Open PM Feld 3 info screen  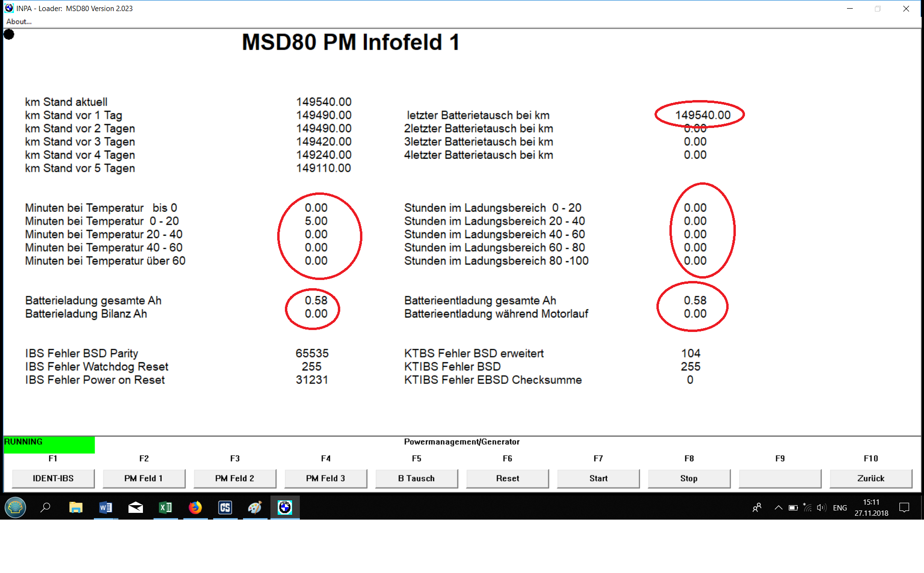325,478
